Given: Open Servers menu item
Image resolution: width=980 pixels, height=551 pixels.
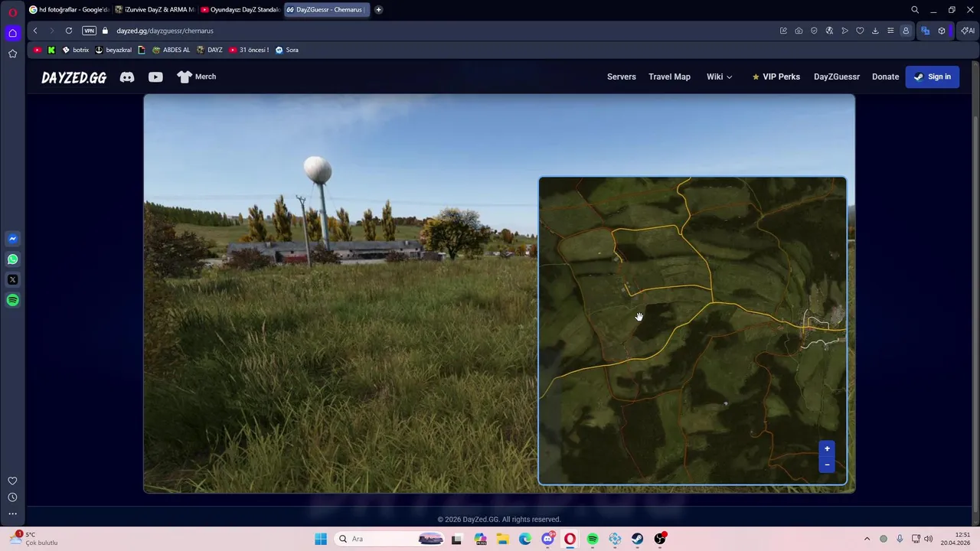Looking at the screenshot, I should pyautogui.click(x=622, y=77).
